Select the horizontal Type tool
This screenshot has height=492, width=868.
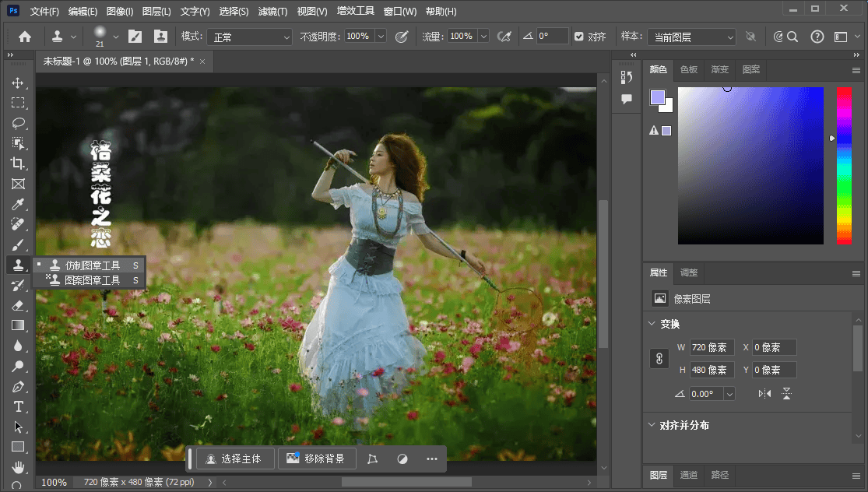click(18, 406)
